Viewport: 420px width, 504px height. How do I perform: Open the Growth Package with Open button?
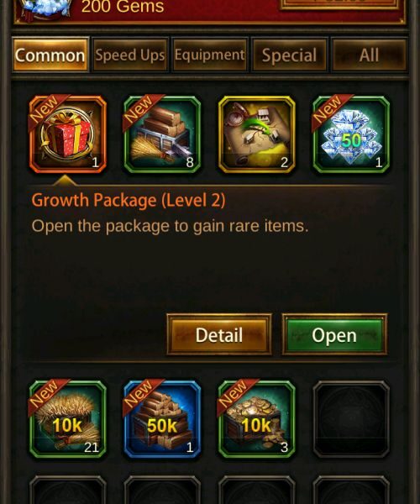tap(334, 334)
